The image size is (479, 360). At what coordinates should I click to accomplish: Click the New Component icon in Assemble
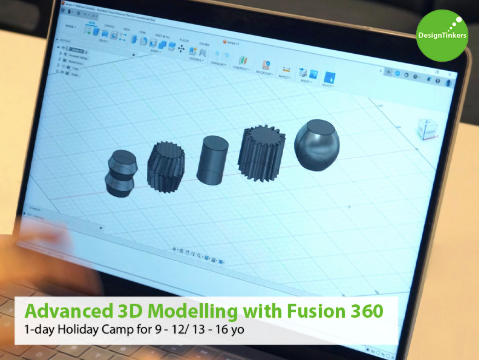point(193,51)
